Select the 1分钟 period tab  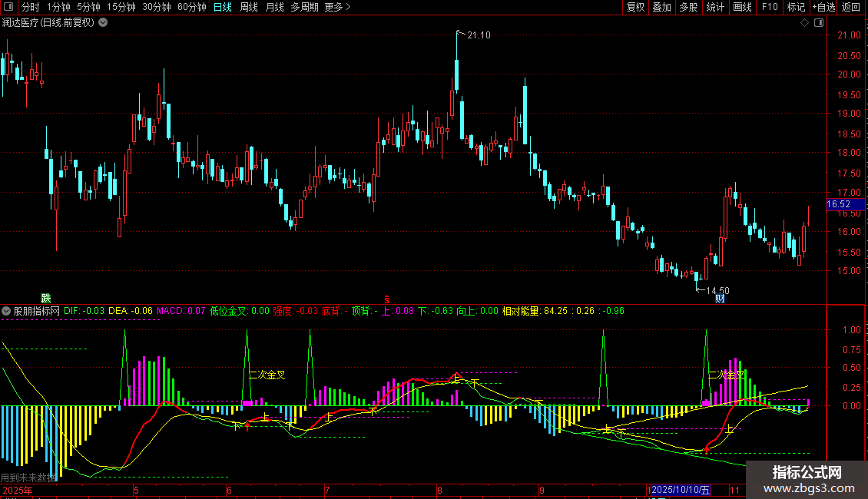(58, 7)
